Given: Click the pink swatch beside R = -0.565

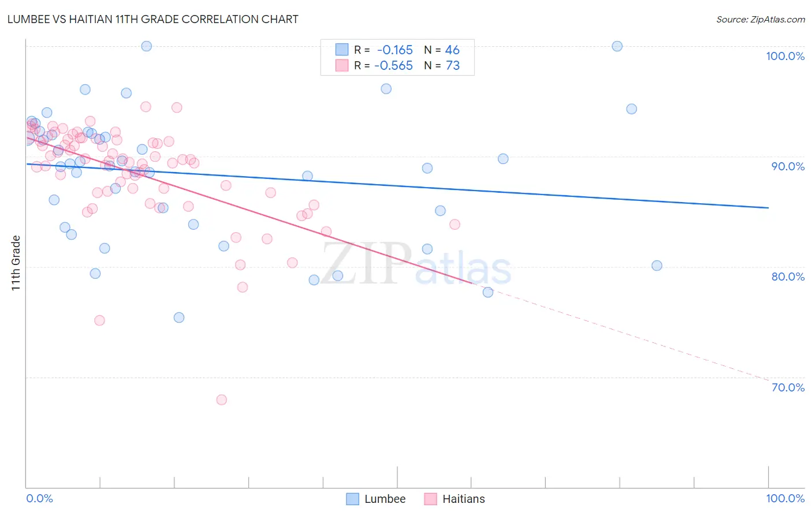Looking at the screenshot, I should tap(342, 65).
